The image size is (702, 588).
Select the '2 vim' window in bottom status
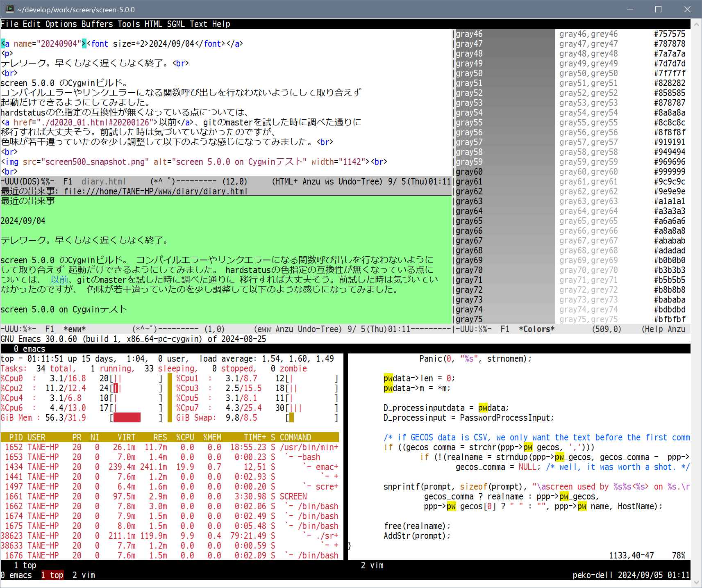84,575
